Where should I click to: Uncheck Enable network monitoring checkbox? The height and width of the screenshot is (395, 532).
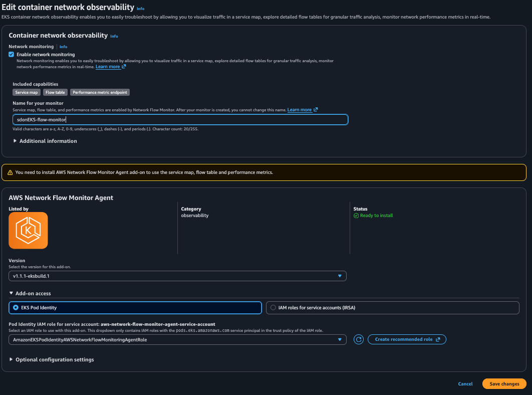tap(11, 54)
